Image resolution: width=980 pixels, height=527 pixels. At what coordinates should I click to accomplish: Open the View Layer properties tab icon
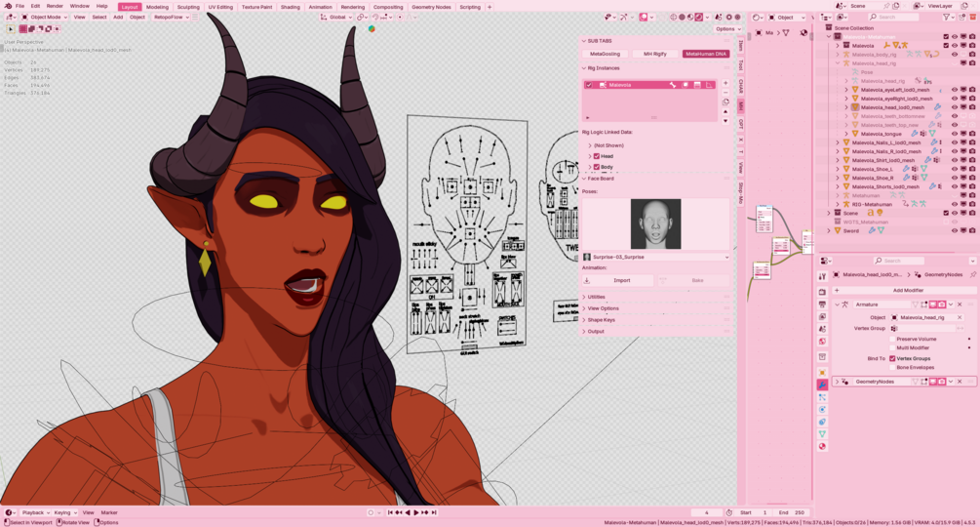point(822,317)
